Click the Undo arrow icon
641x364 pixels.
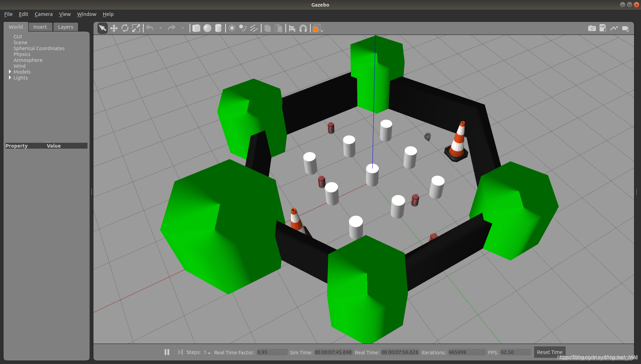point(150,28)
